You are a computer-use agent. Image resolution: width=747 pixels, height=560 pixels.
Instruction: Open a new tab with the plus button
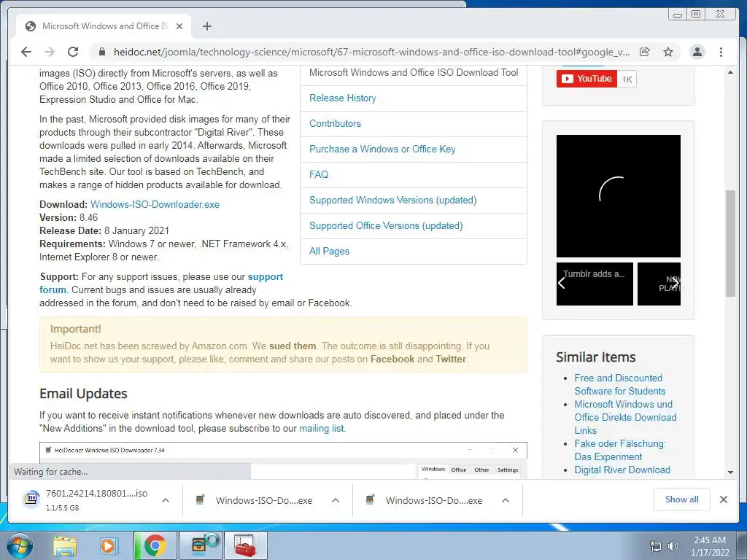coord(206,26)
